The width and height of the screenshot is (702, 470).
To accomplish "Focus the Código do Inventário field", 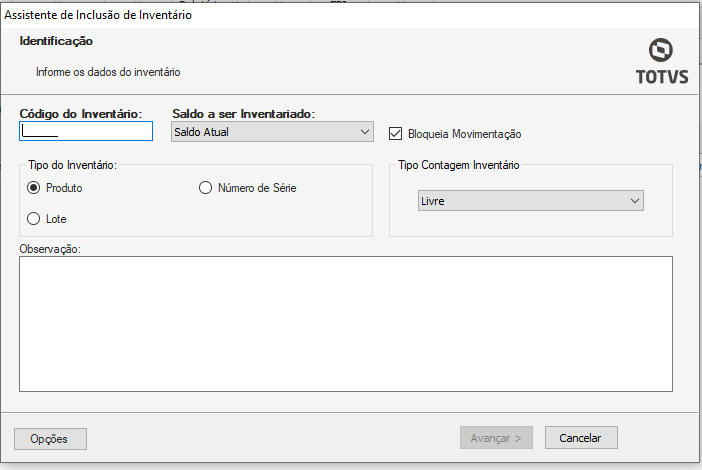I will click(x=86, y=131).
